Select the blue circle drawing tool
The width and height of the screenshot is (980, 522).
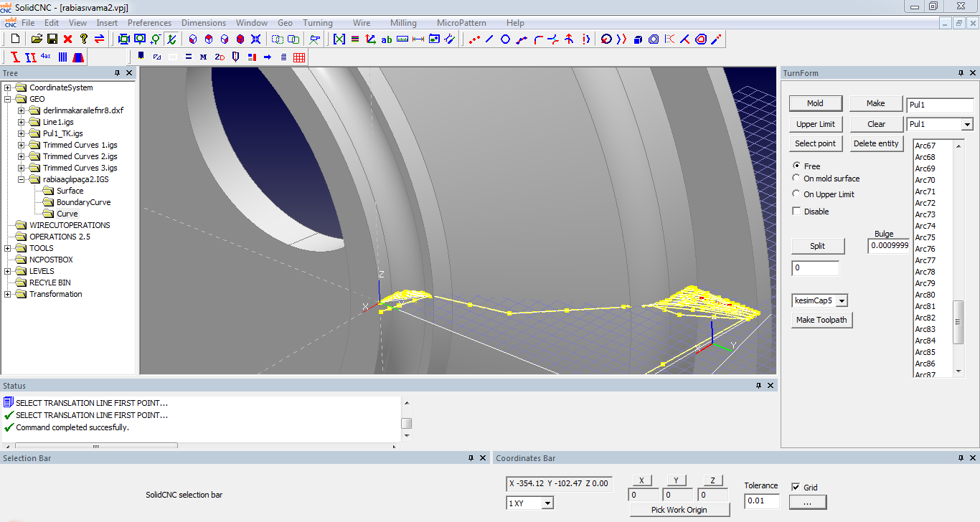pos(505,39)
